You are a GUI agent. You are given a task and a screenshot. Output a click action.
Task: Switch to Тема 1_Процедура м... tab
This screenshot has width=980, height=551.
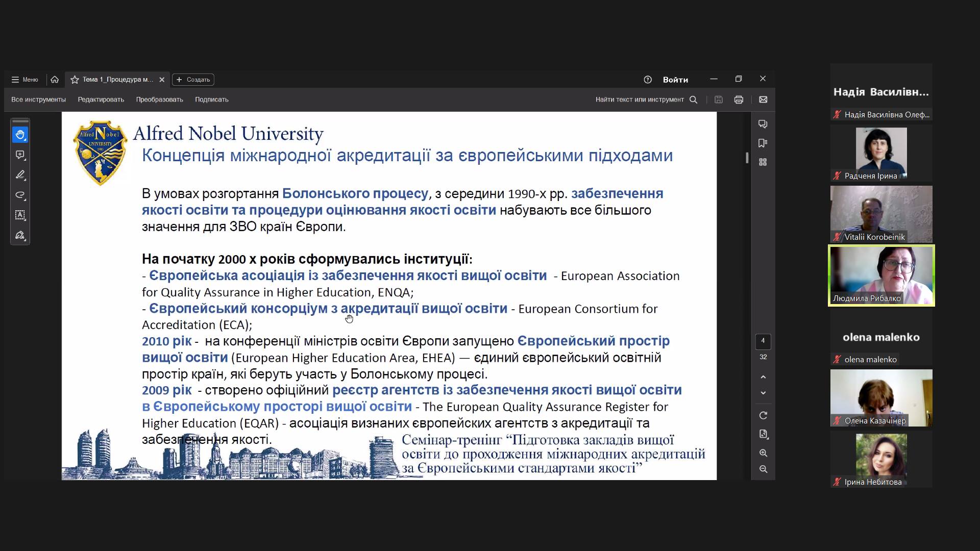pyautogui.click(x=118, y=80)
